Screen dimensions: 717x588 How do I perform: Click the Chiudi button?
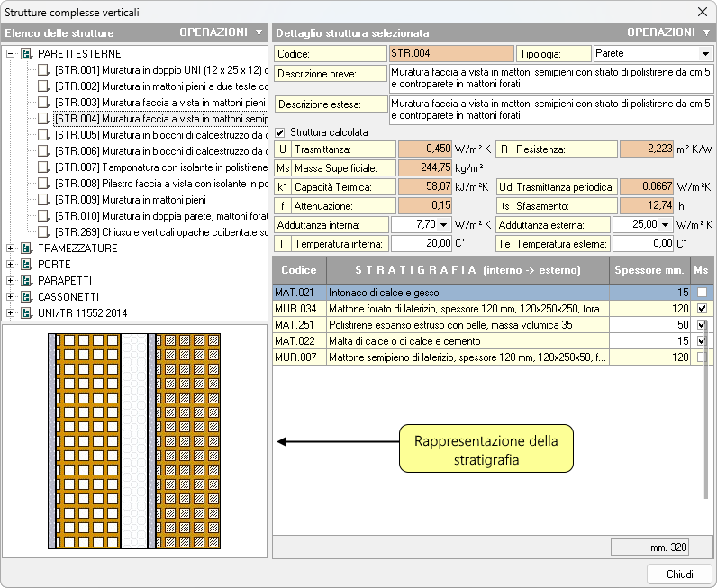click(679, 574)
